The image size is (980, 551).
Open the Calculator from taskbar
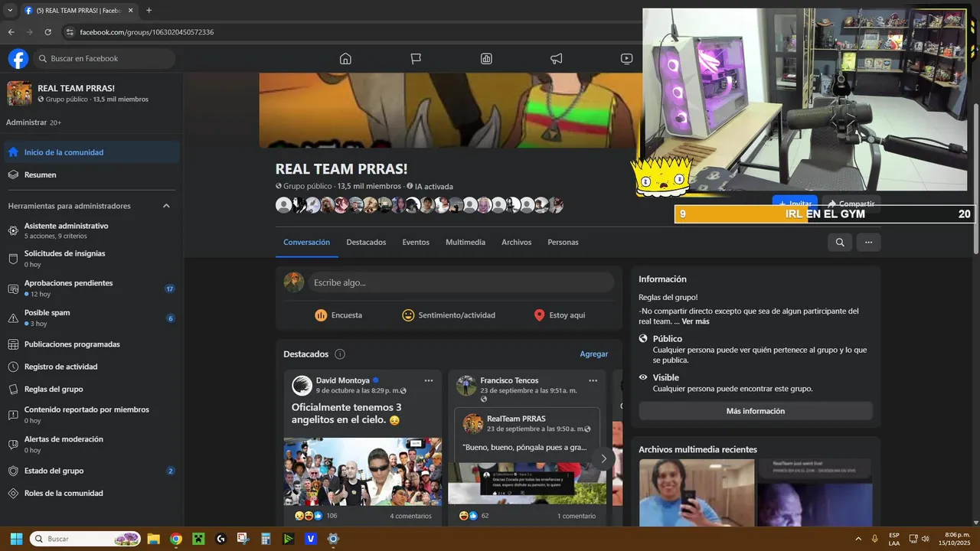(x=266, y=539)
